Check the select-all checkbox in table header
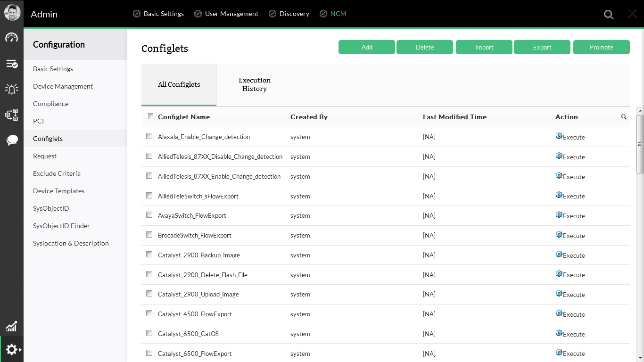 tap(150, 115)
